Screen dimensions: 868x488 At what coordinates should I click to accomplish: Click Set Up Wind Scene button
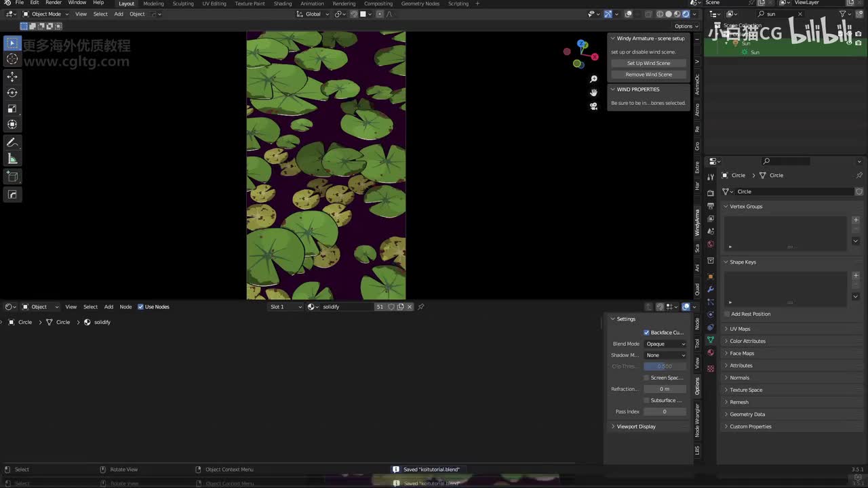648,63
